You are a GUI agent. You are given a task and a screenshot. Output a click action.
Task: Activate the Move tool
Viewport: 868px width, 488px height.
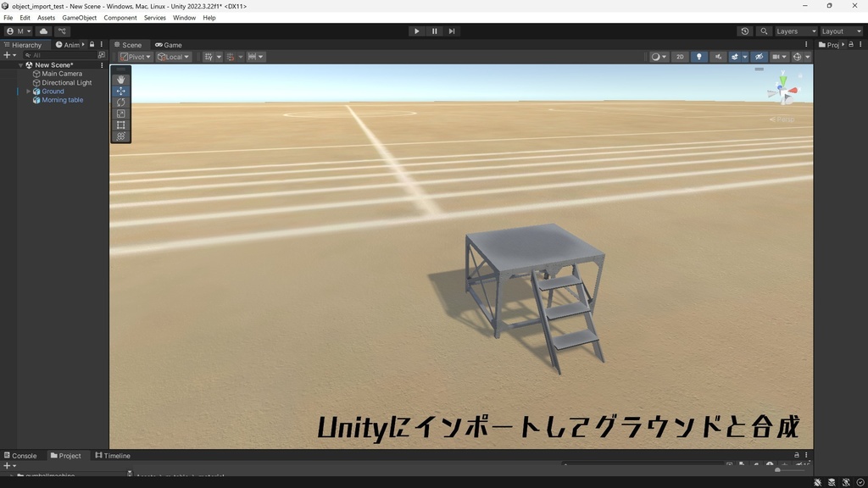point(120,91)
